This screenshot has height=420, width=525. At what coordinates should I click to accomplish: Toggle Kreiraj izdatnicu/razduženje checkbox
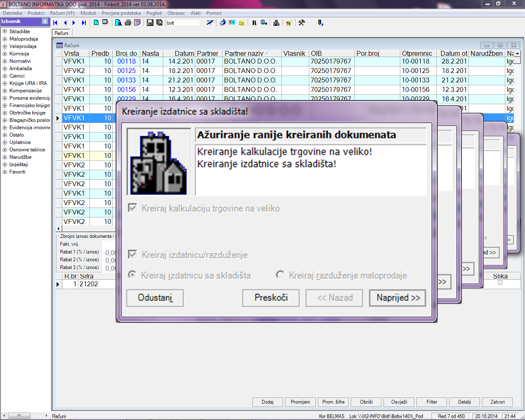[132, 255]
